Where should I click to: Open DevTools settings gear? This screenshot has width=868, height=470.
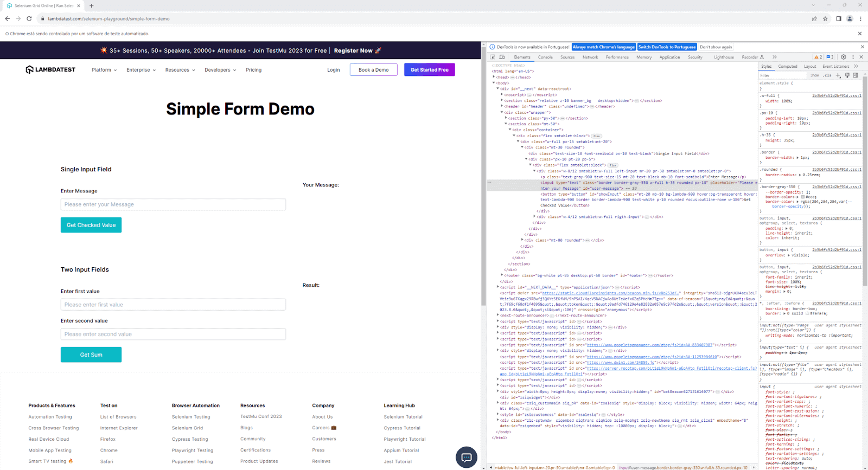[x=843, y=57]
